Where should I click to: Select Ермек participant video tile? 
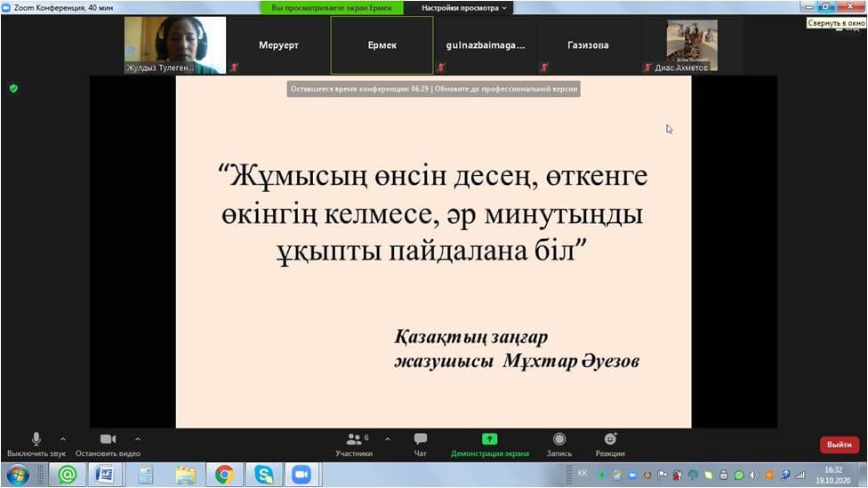point(382,45)
